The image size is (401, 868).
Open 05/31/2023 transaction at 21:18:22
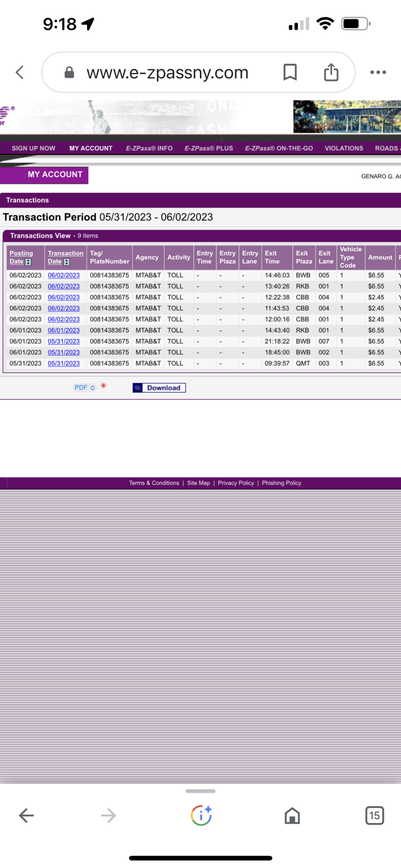pyautogui.click(x=64, y=341)
